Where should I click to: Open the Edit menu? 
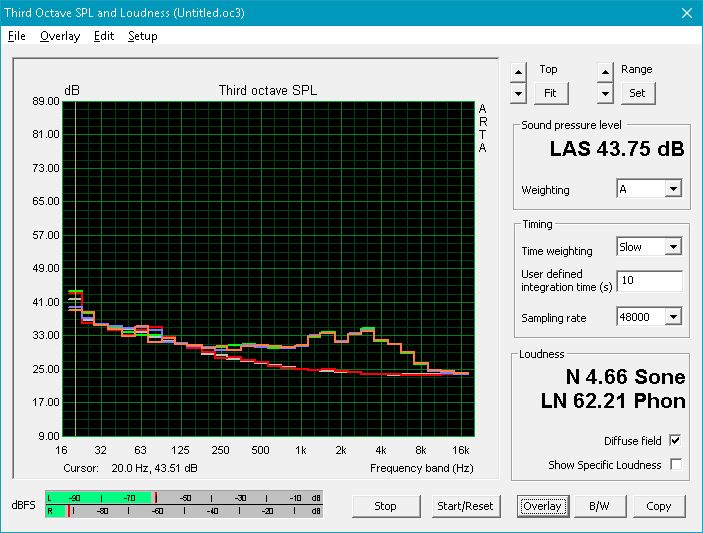tap(104, 36)
